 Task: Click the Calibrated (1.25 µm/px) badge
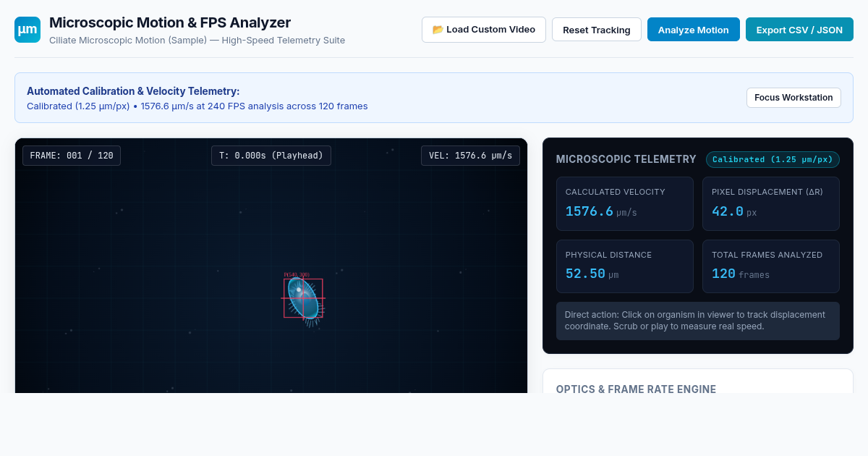[x=773, y=159]
